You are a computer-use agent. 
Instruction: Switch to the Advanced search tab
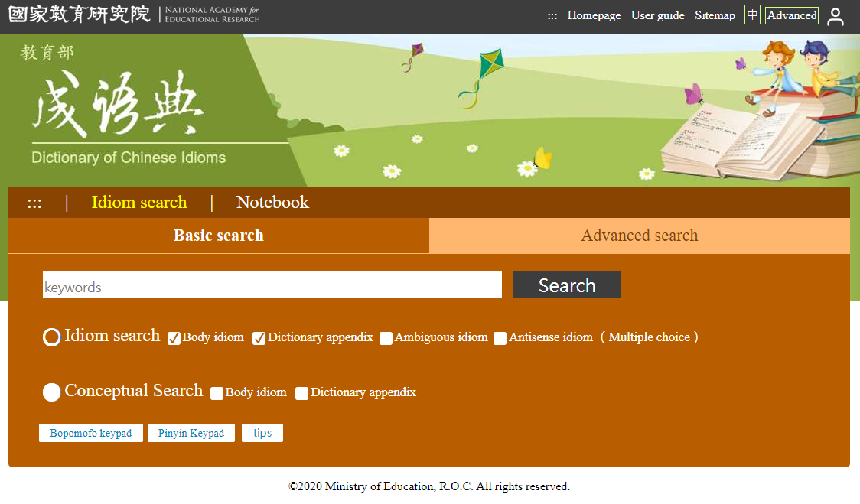pos(640,236)
